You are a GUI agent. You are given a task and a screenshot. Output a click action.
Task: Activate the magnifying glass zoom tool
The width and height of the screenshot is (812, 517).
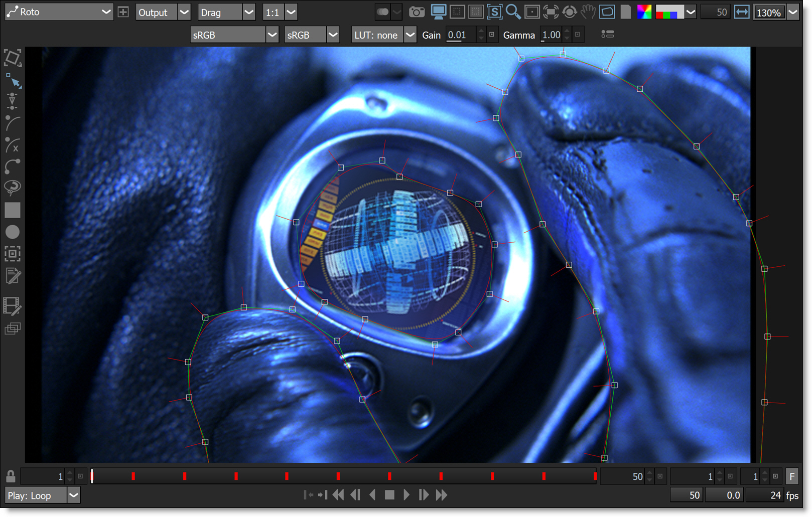click(512, 12)
